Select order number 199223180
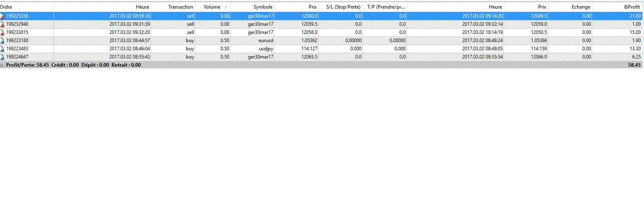644x221 pixels. click(x=17, y=41)
